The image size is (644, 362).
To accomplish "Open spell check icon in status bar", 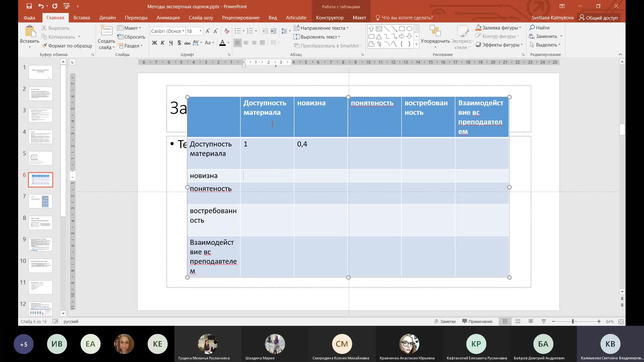I will pyautogui.click(x=55, y=321).
